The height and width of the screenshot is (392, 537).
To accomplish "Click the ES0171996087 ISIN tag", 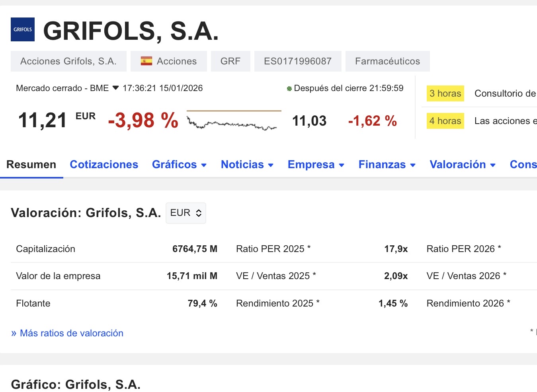I will 298,61.
